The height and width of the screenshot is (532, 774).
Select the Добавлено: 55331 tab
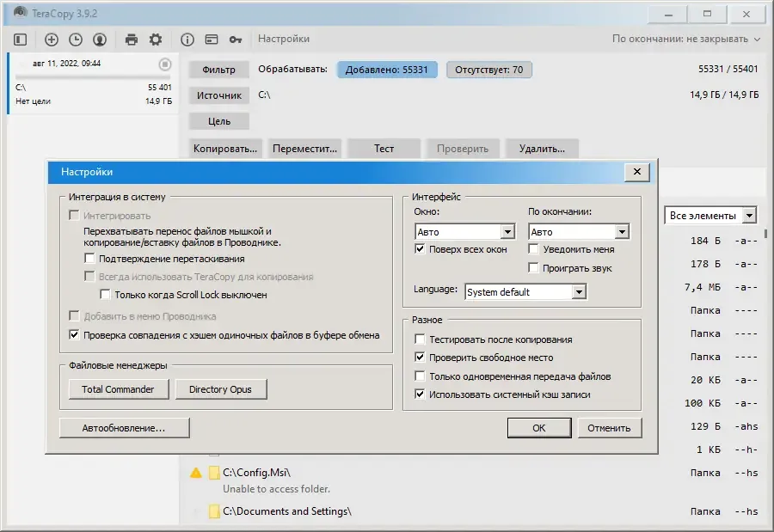(x=387, y=70)
